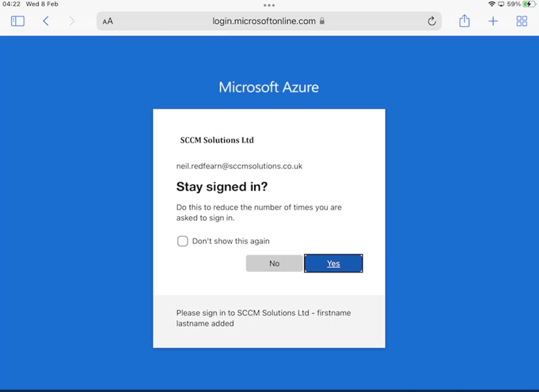This screenshot has height=392, width=539.
Task: Click the Microsoft Azure heading
Action: (269, 87)
